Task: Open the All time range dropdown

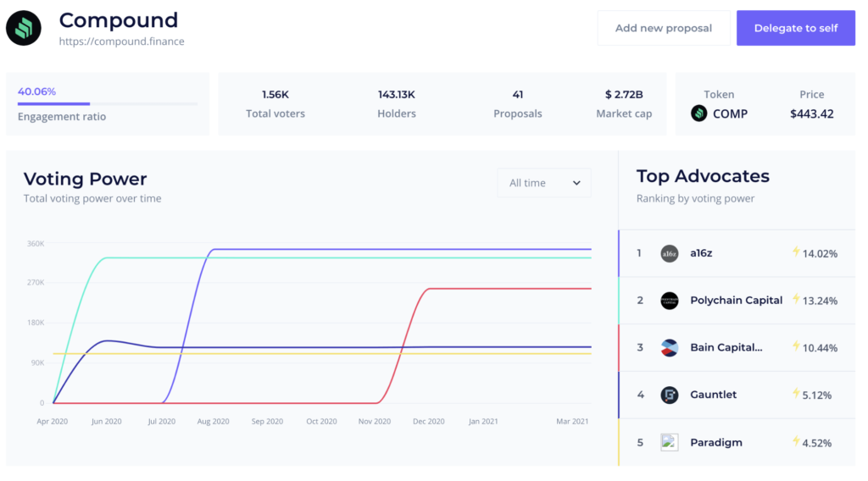Action: point(544,183)
